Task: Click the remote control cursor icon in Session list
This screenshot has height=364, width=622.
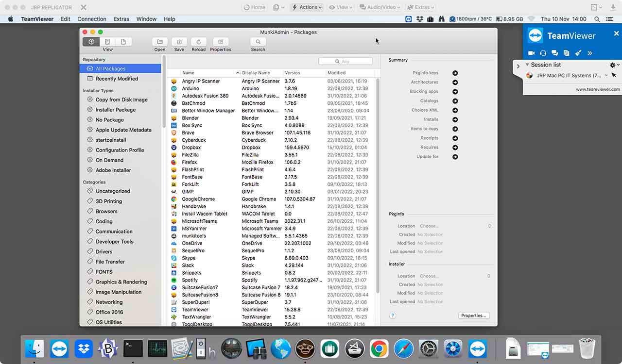Action: 614,75
